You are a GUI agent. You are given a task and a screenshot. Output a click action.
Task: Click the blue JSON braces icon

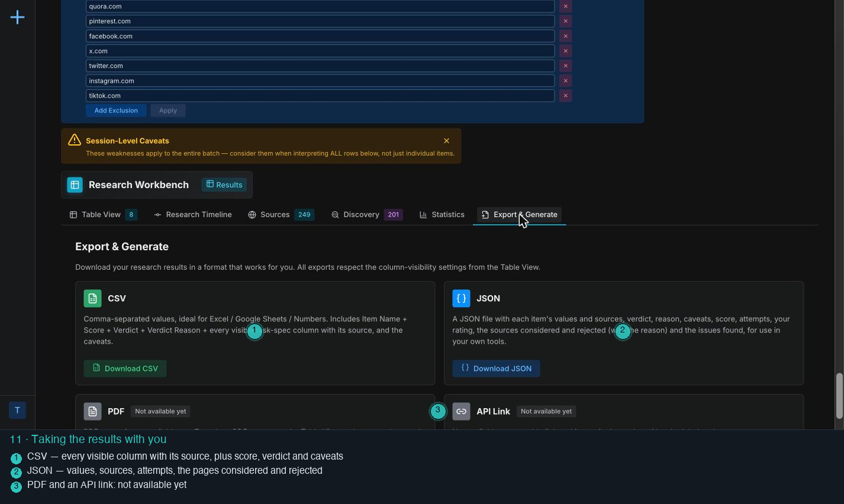461,298
